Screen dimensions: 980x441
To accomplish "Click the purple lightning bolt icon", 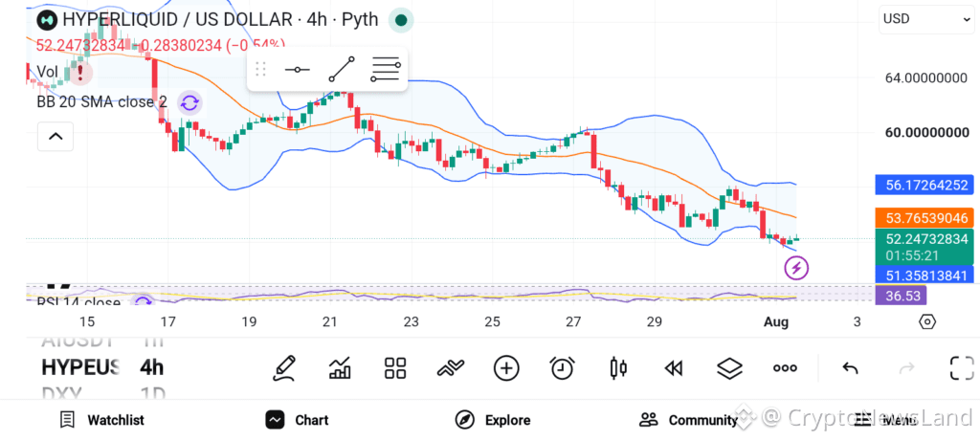I will coord(796,268).
